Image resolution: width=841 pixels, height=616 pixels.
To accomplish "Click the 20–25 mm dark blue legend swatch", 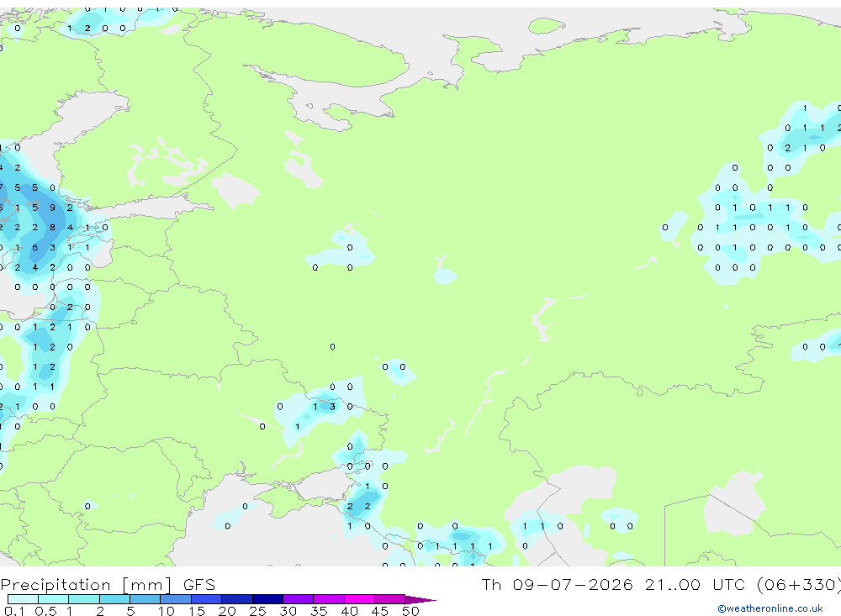I will tap(237, 599).
